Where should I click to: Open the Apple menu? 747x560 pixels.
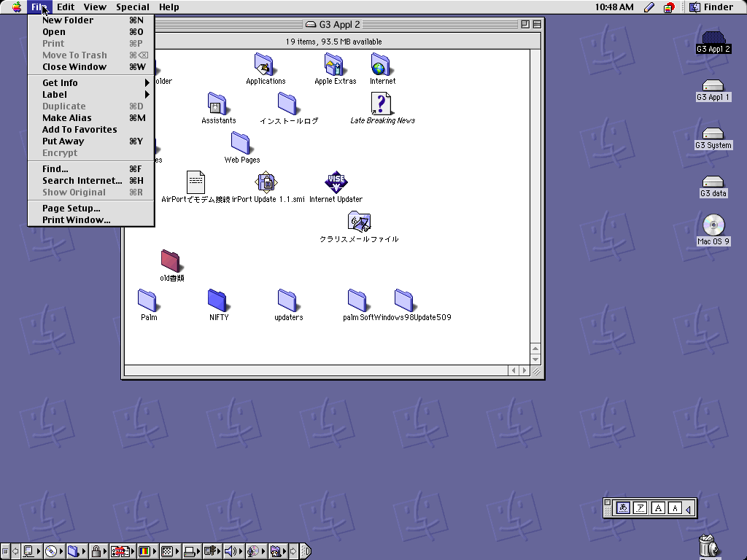point(16,7)
